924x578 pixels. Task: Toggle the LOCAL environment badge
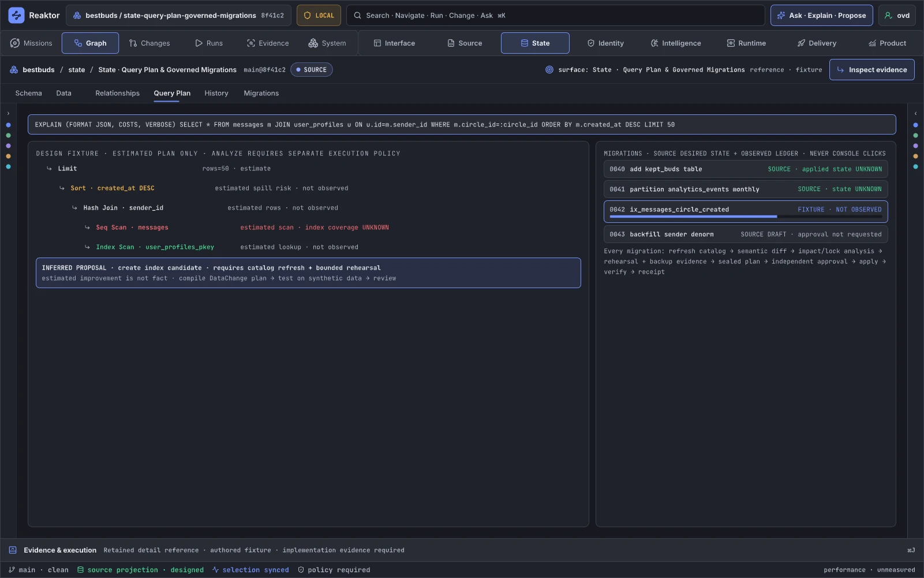tap(319, 16)
